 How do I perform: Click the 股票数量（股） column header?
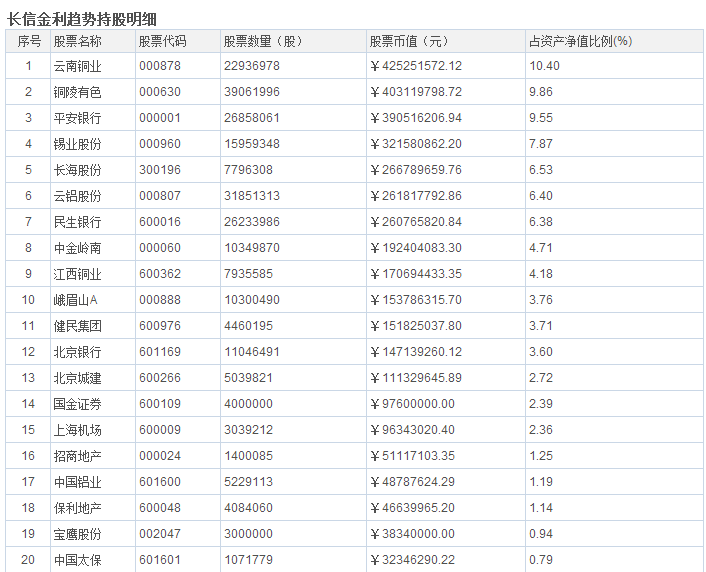(x=262, y=41)
